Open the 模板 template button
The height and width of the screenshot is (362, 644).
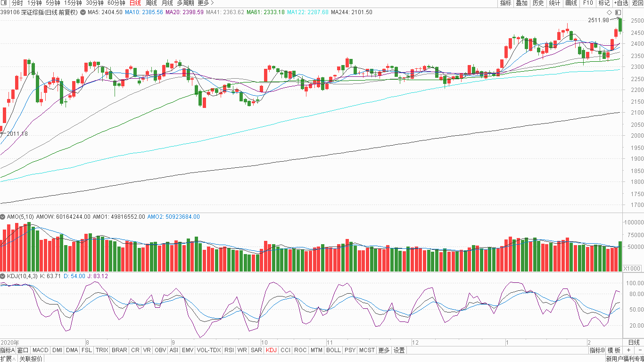[x=614, y=350]
